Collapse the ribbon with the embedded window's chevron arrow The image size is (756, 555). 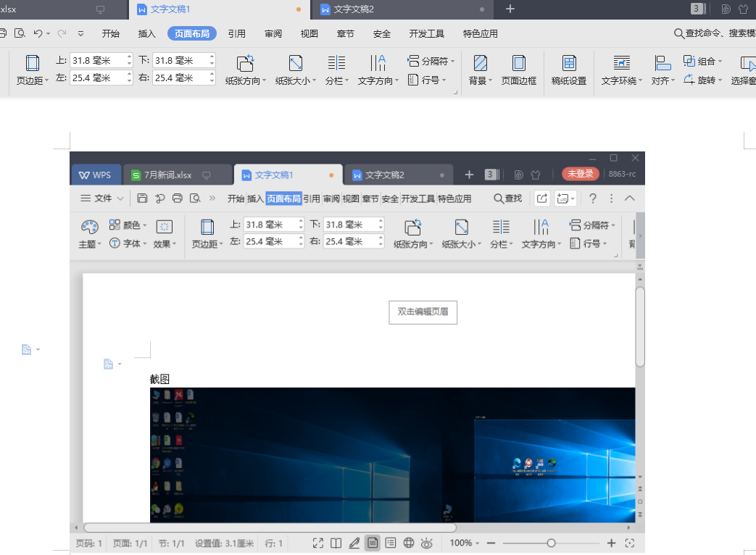[630, 198]
